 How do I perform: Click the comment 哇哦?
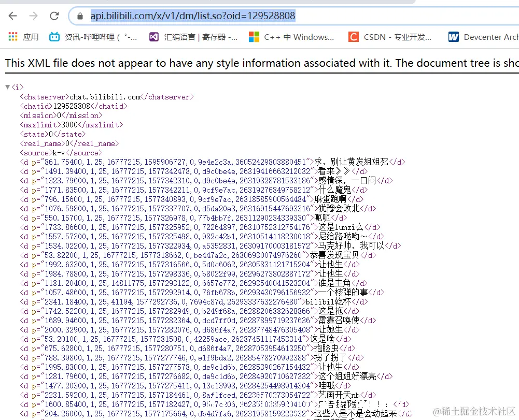point(326,386)
